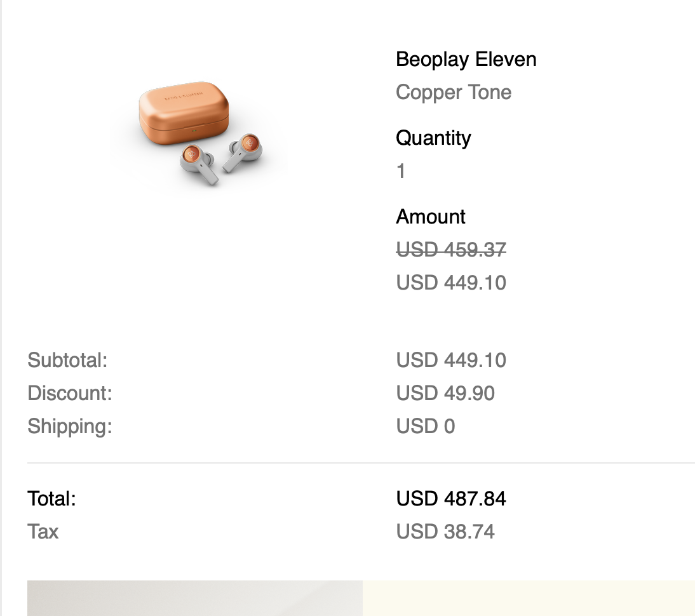Click the struck-through price USD 459.37

(x=451, y=250)
